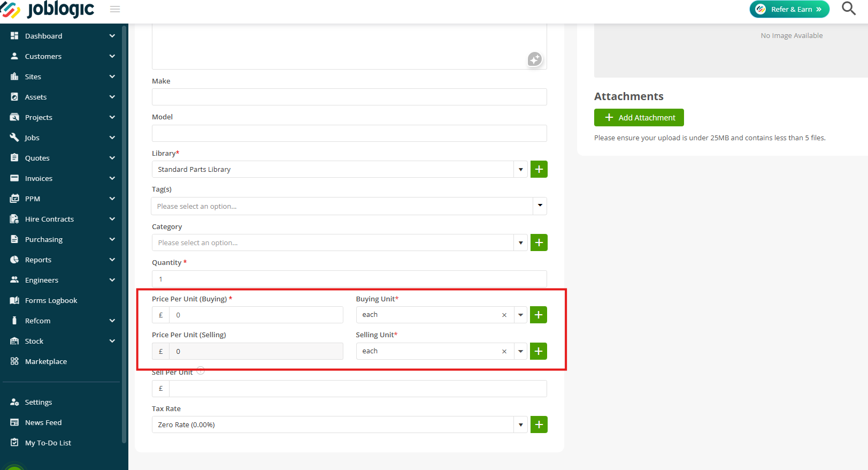Click the AI sparkle icon in description box

[535, 59]
